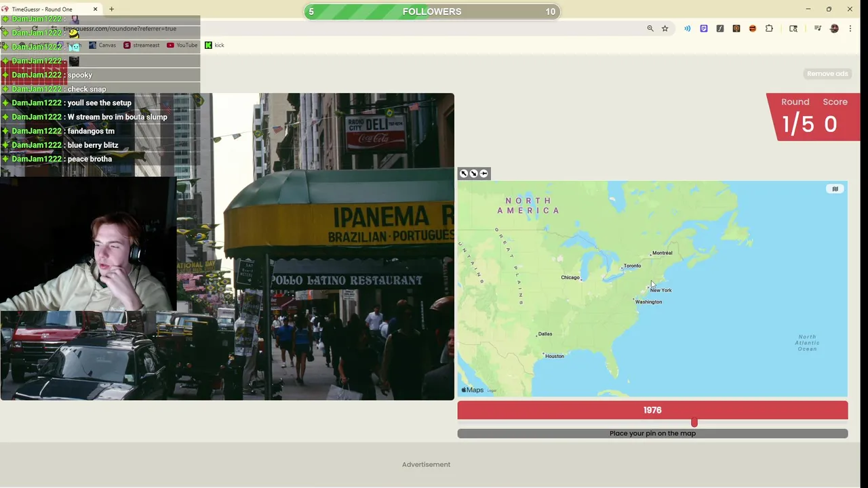Open a new tab with plus button
The image size is (868, 488).
[111, 9]
